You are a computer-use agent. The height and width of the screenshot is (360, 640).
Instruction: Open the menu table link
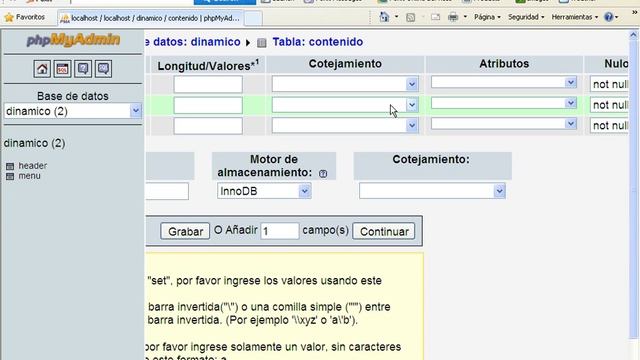point(29,176)
